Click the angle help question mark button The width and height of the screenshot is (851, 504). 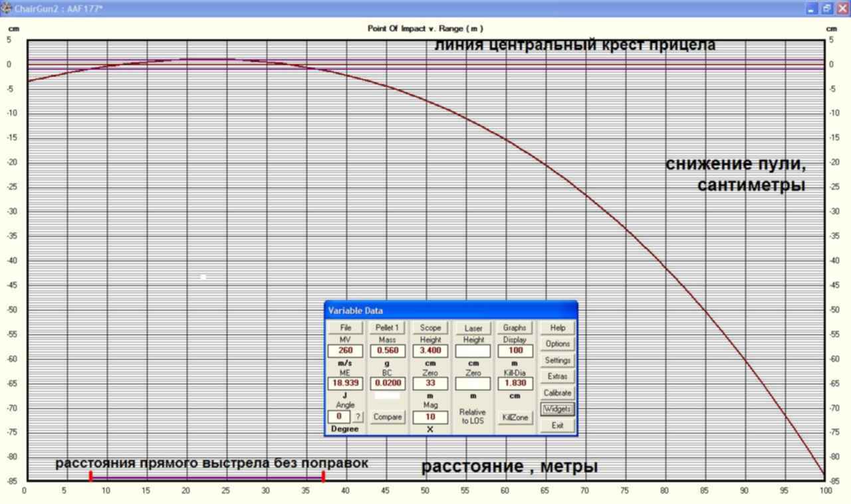pos(358,417)
